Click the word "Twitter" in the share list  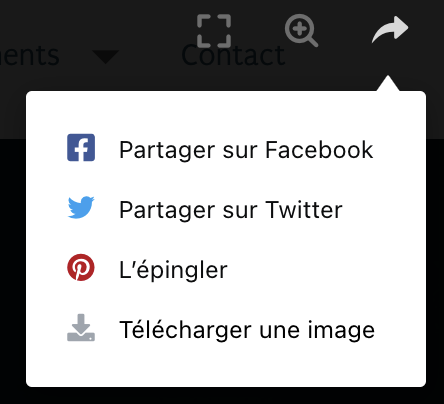[304, 210]
